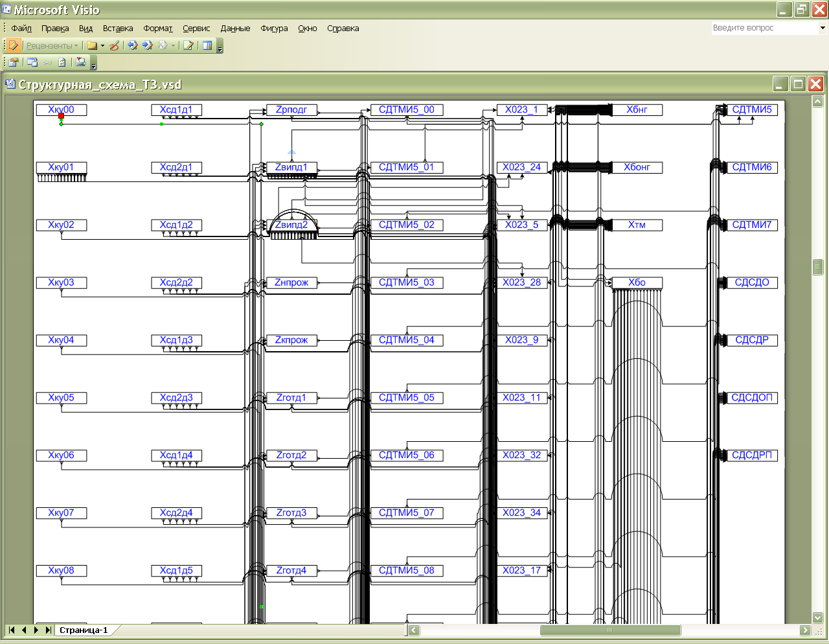Go to next markup icon
This screenshot has height=644, width=829.
pos(148,45)
